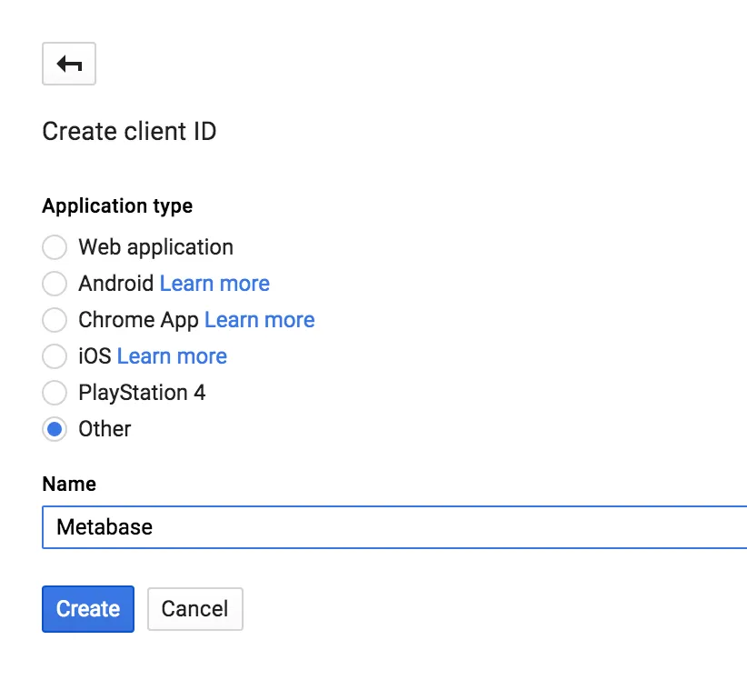The width and height of the screenshot is (747, 700).
Task: Cancel client ID creation
Action: [x=195, y=609]
